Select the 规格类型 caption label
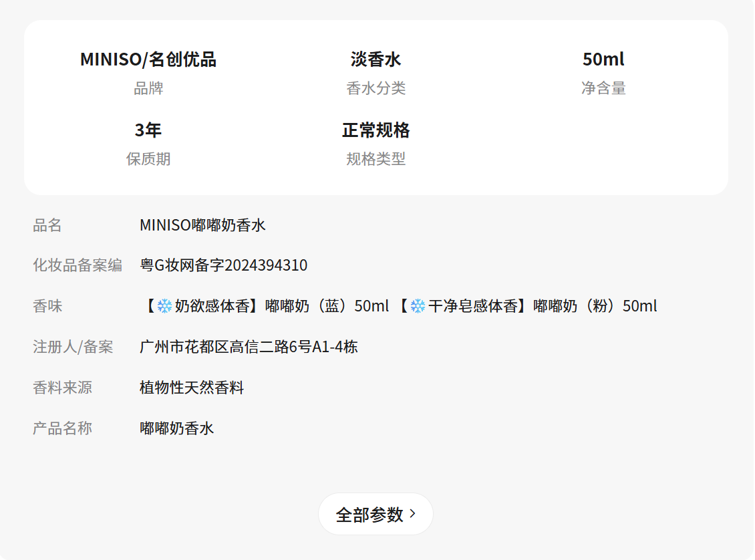The image size is (755, 560). pos(375,159)
